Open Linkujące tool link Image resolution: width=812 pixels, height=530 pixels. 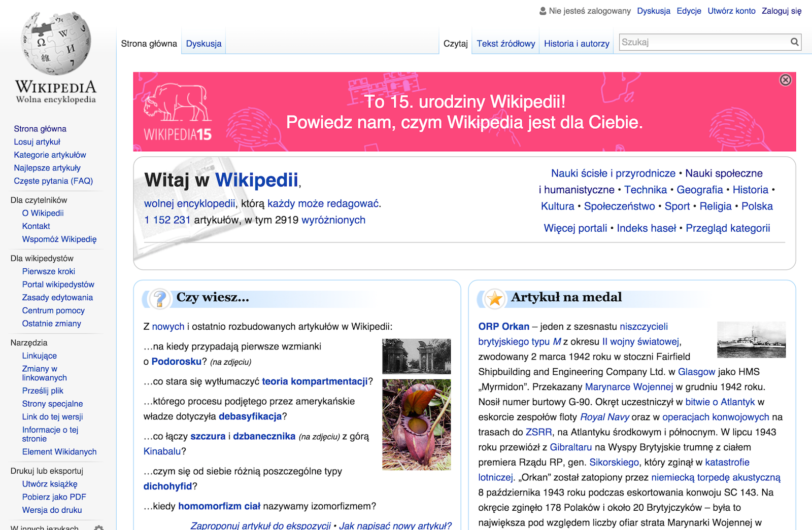pos(39,356)
